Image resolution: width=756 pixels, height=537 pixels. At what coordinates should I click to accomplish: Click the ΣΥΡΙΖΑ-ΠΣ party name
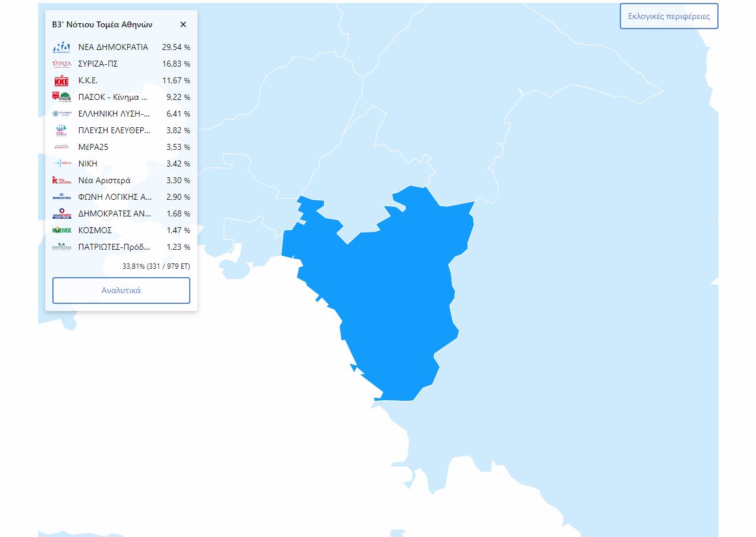[x=98, y=64]
